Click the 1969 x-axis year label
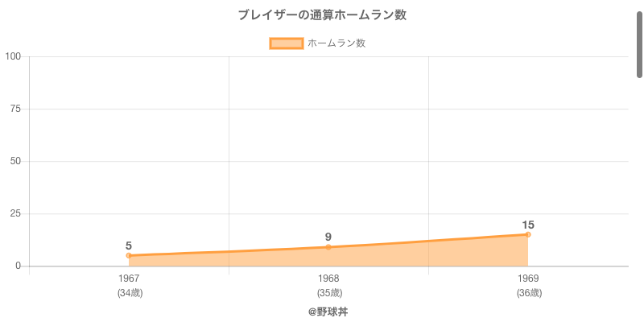This screenshot has height=322, width=644. [x=528, y=279]
